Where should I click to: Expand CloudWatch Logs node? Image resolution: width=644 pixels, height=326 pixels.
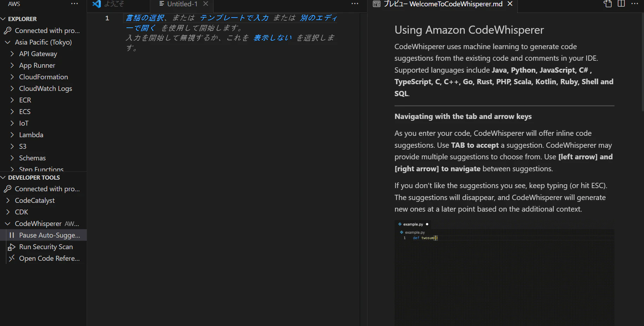[12, 89]
